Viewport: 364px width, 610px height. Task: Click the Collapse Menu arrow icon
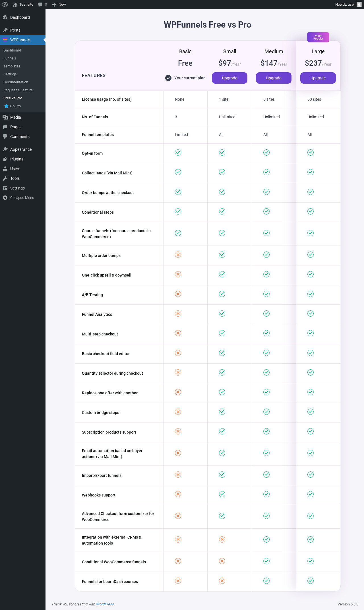click(x=5, y=198)
